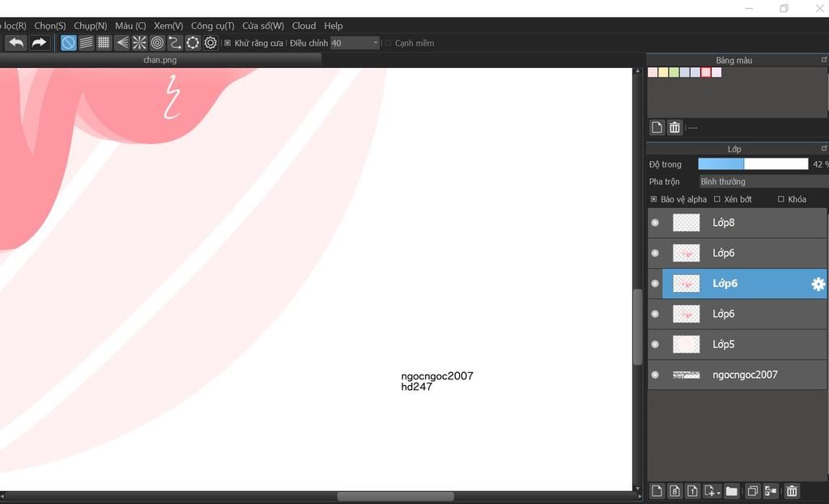Open the Cửa sổ(W) menu
Screen dimensions: 829x504
click(x=263, y=25)
